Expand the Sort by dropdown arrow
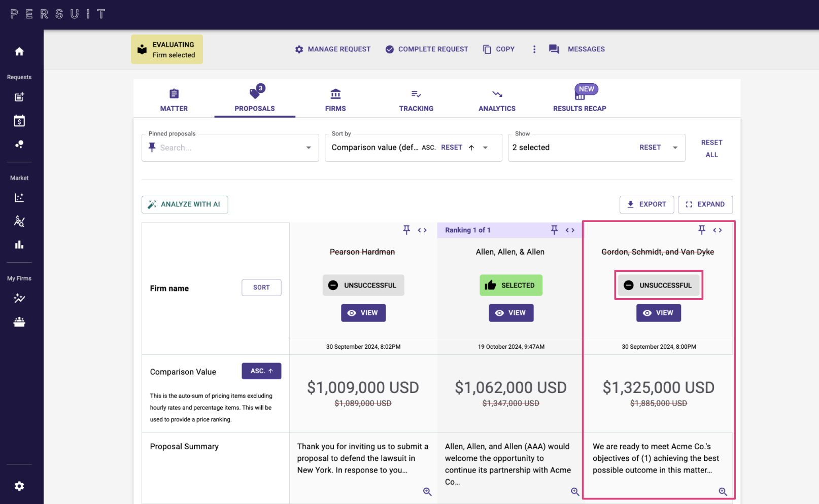The height and width of the screenshot is (504, 819). [x=486, y=148]
